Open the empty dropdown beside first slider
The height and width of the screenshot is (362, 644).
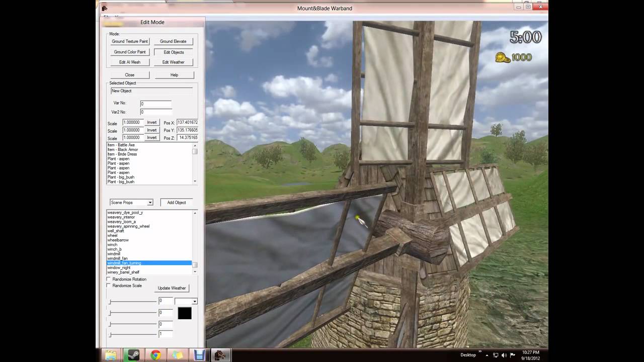pos(186,301)
